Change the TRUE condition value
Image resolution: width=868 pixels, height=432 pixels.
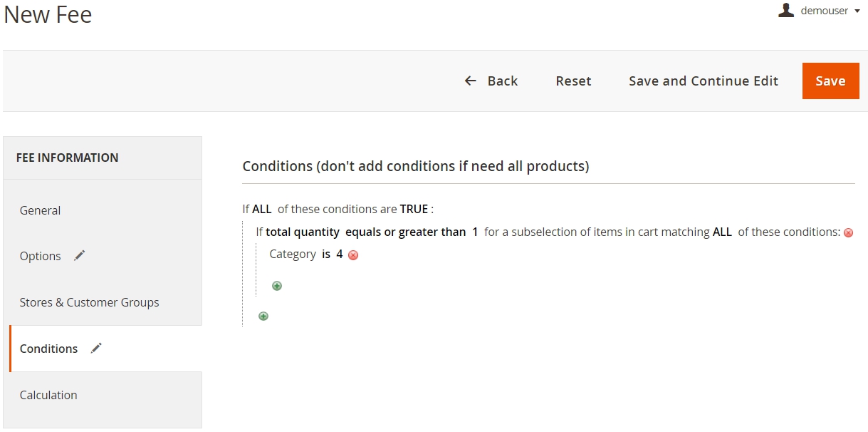point(414,209)
